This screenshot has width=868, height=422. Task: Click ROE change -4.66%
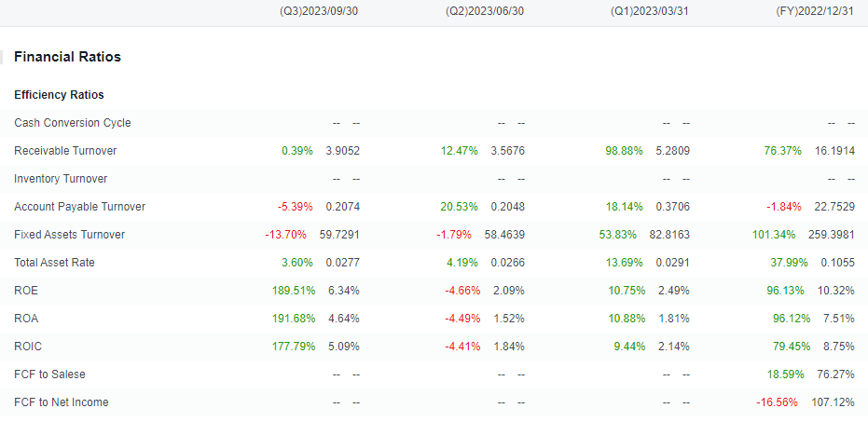point(462,291)
